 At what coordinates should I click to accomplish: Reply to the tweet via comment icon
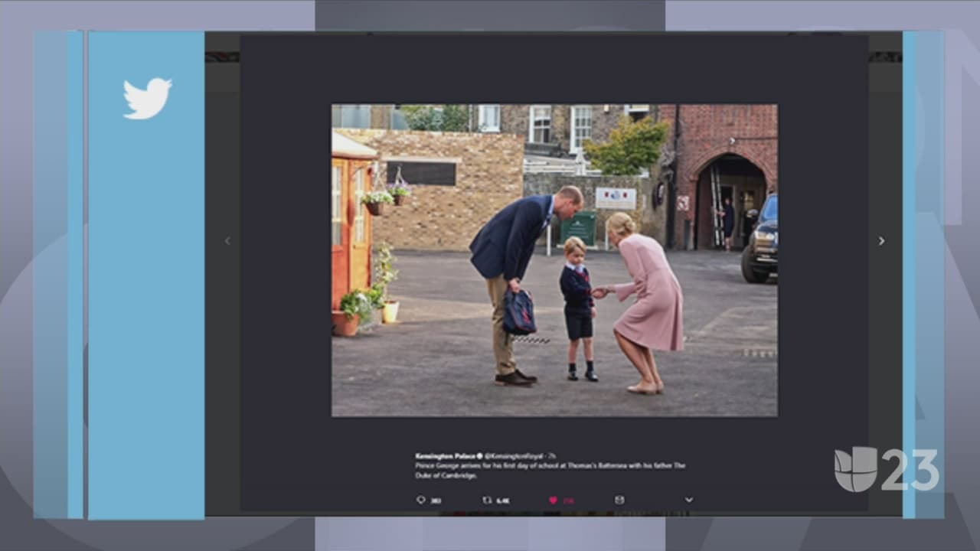pos(420,500)
